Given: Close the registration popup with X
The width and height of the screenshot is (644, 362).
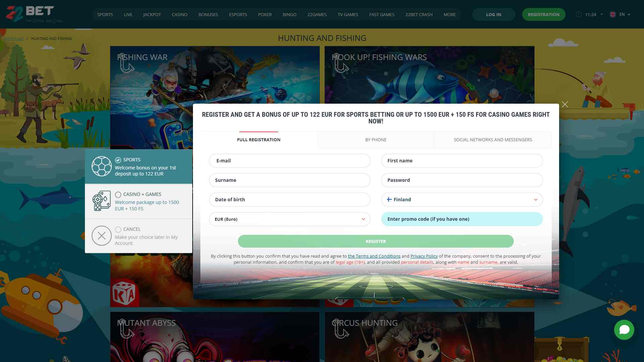Looking at the screenshot, I should tap(565, 104).
